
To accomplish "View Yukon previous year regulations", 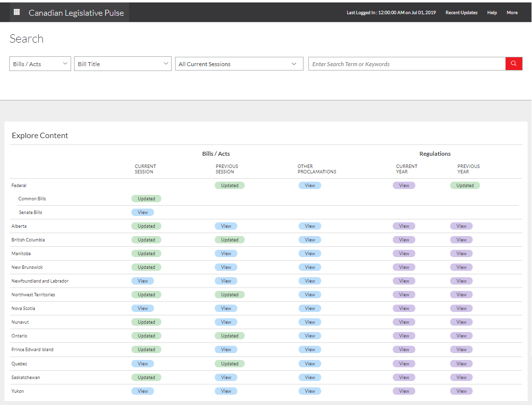I will 461,391.
